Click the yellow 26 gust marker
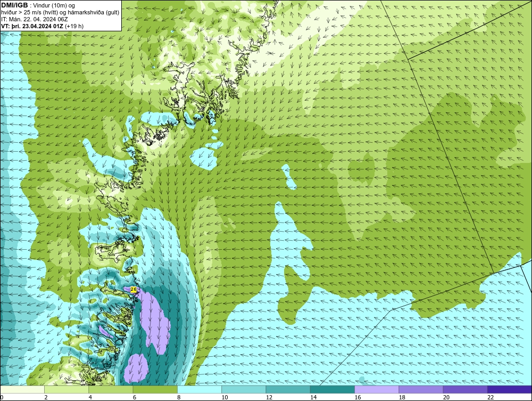Image resolution: width=532 pixels, height=401 pixels. point(134,290)
